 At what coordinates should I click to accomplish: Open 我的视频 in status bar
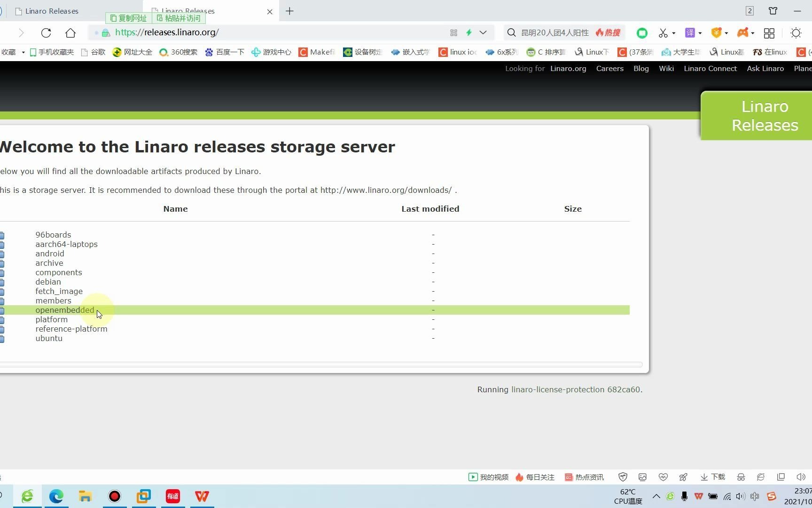pos(488,477)
